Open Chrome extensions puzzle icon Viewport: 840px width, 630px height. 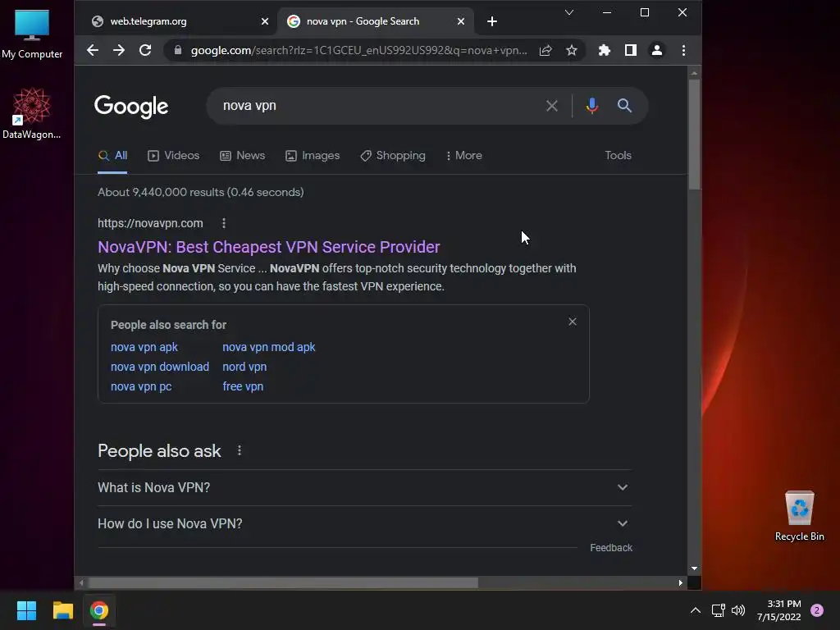(x=605, y=50)
